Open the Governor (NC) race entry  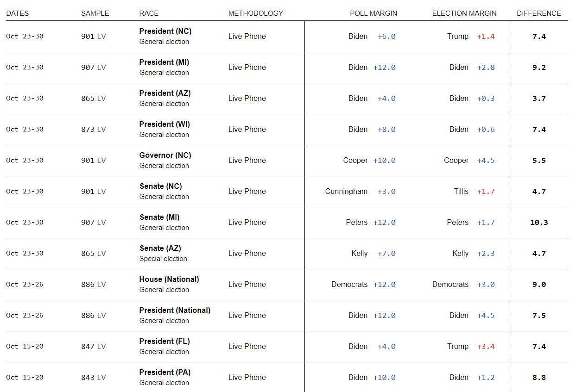click(165, 156)
